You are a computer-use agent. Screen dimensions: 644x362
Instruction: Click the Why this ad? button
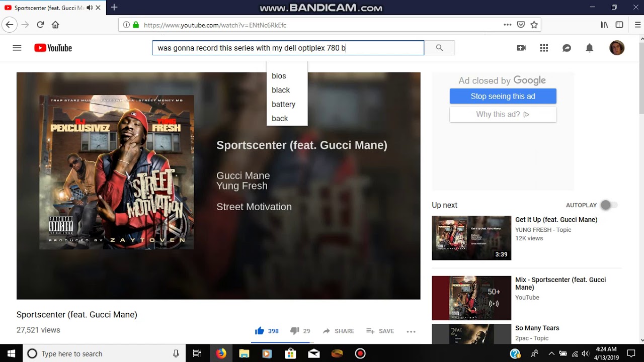pos(503,114)
